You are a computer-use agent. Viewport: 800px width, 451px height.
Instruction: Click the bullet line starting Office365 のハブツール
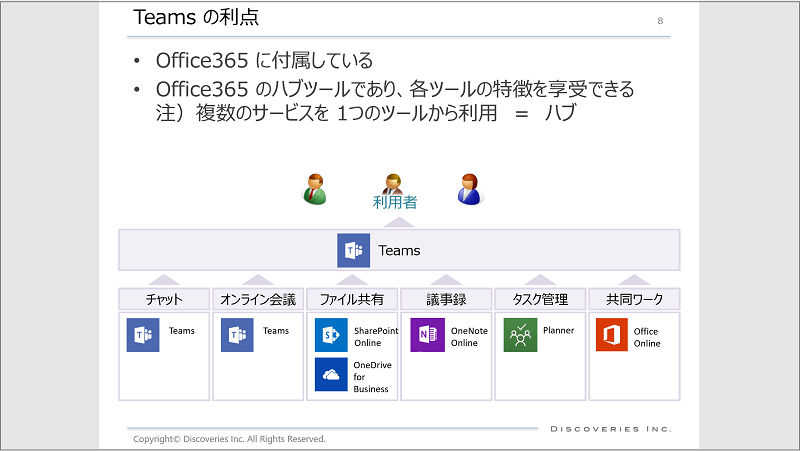click(395, 89)
